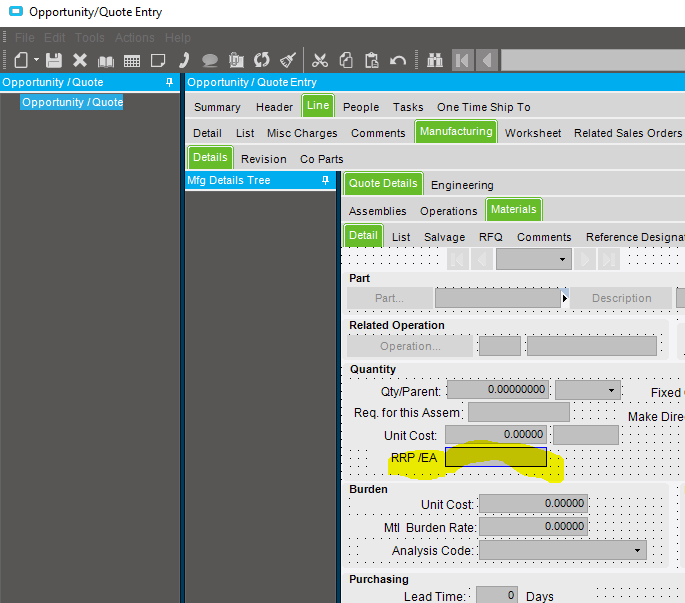Image resolution: width=685 pixels, height=603 pixels.
Task: Click the Cut scissors icon
Action: pyautogui.click(x=320, y=60)
